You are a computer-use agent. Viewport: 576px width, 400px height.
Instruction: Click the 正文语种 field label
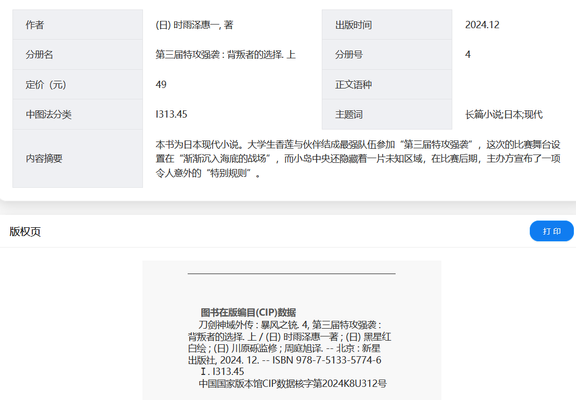tap(353, 84)
